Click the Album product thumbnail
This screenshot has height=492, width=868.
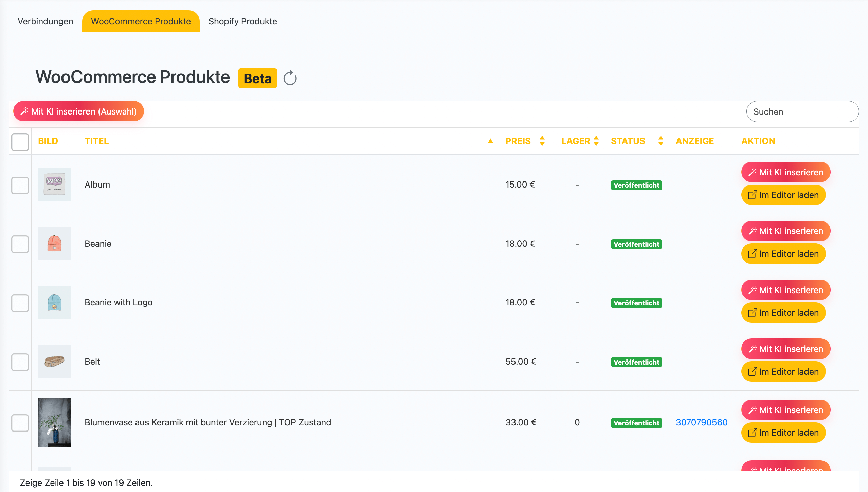click(x=54, y=184)
